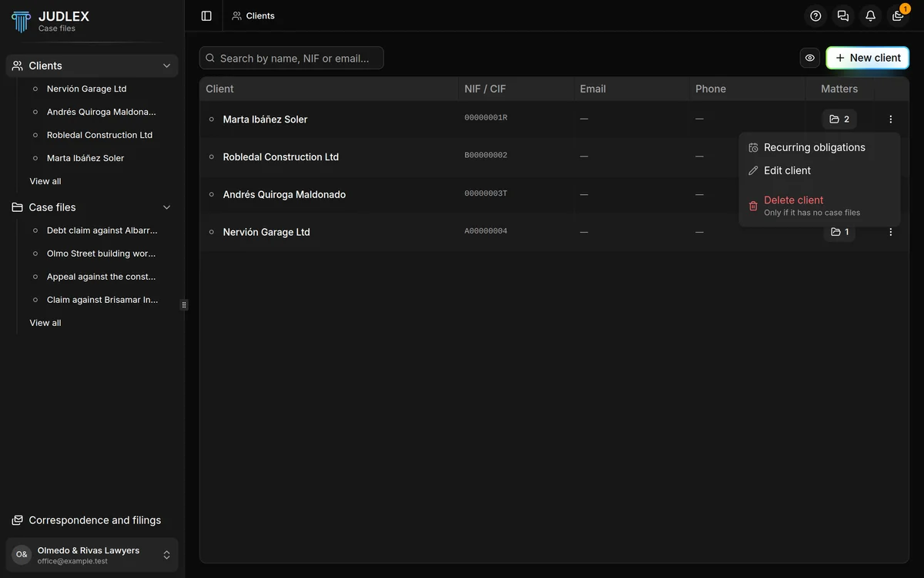This screenshot has width=924, height=578.
Task: Open the actions menu for Nervión Garage Ltd
Action: [x=891, y=232]
